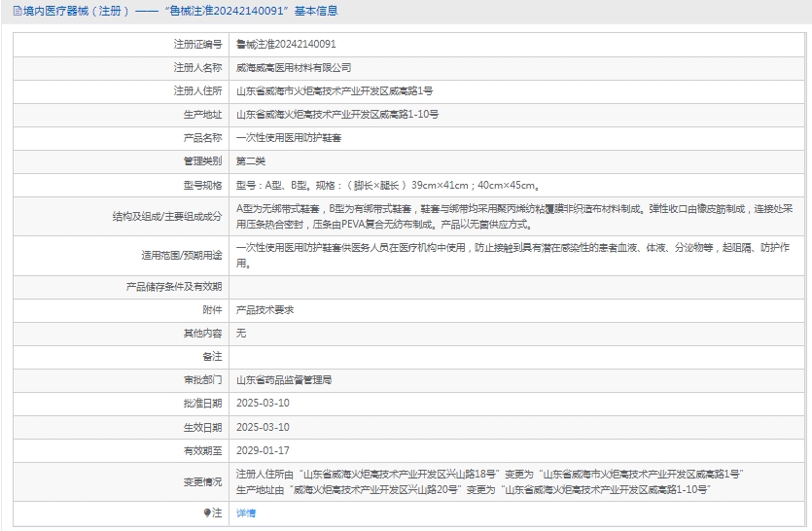This screenshot has width=812, height=531.
Task: Click the 产品技术要求 attachment text
Action: tap(265, 310)
